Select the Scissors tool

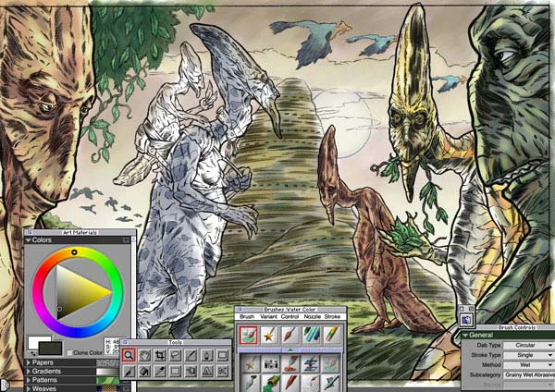tap(222, 371)
